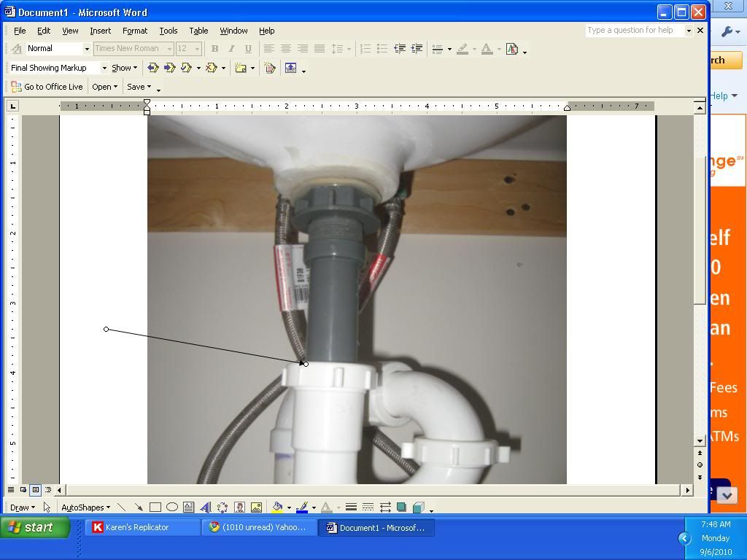Apply underline formatting
747x560 pixels.
pos(249,48)
